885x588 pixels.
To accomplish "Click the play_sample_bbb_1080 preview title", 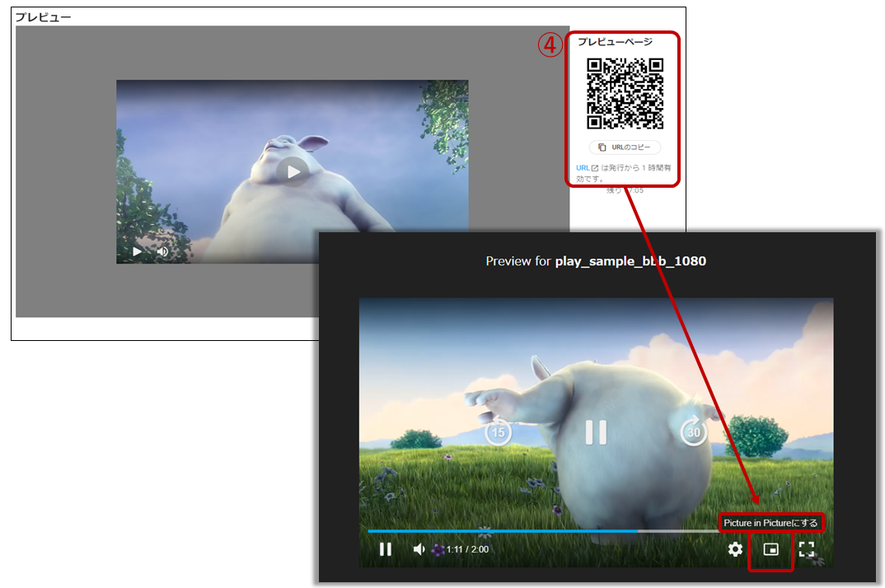I will (x=630, y=261).
